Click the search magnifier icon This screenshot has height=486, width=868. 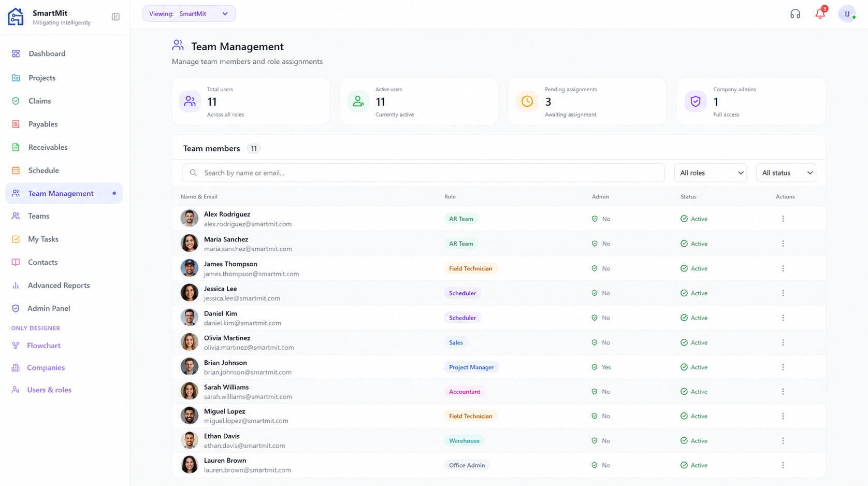point(193,173)
